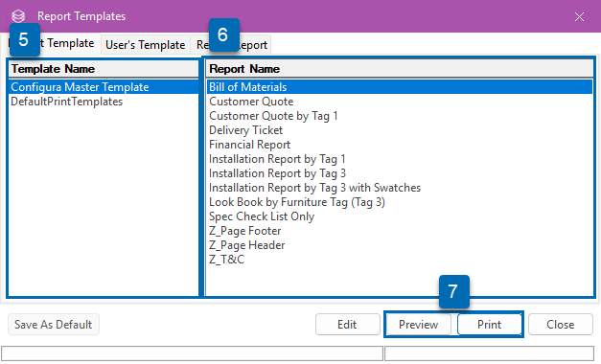Select the Financial Report entry
Viewport: 601px width, 364px height.
point(400,145)
